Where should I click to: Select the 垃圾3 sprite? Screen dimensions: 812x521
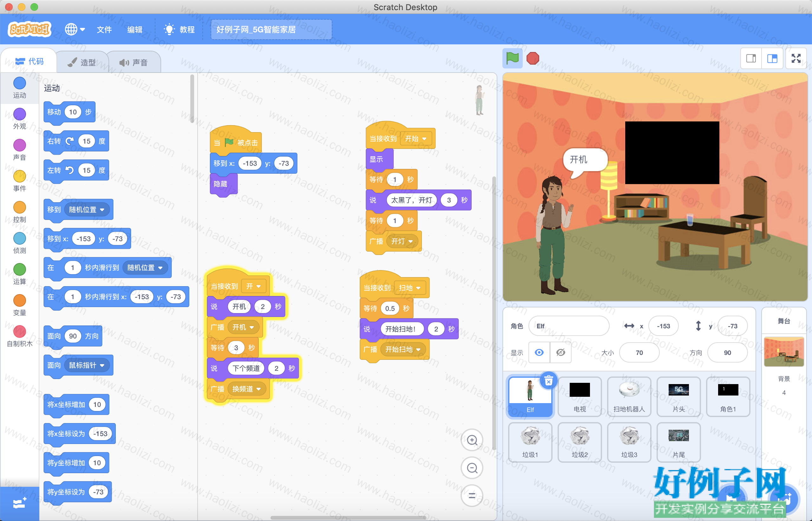(x=629, y=442)
